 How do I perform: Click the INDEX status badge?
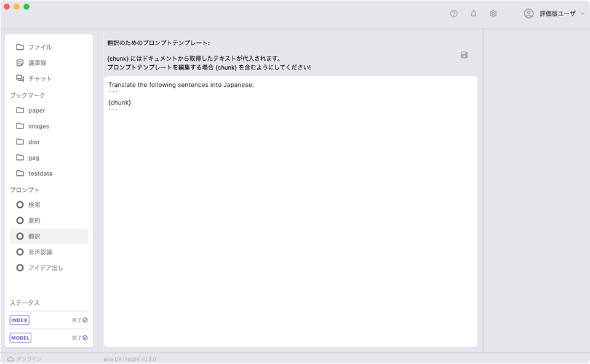coord(20,320)
